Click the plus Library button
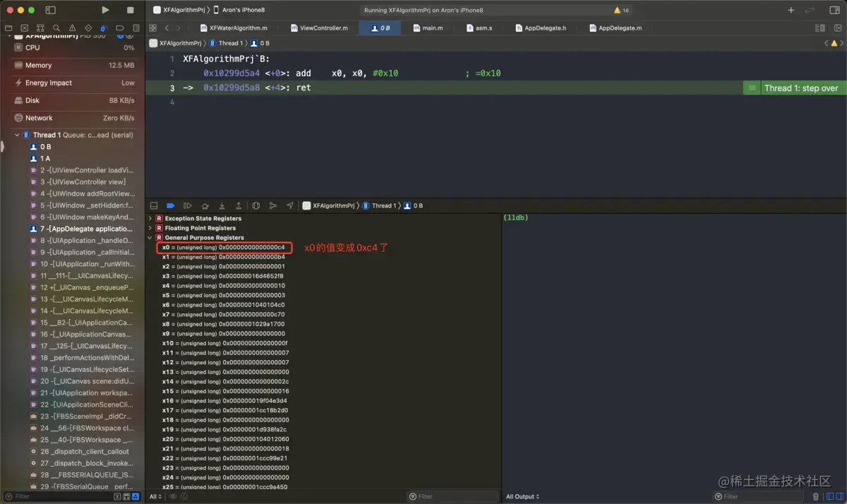The image size is (847, 504). click(x=791, y=11)
